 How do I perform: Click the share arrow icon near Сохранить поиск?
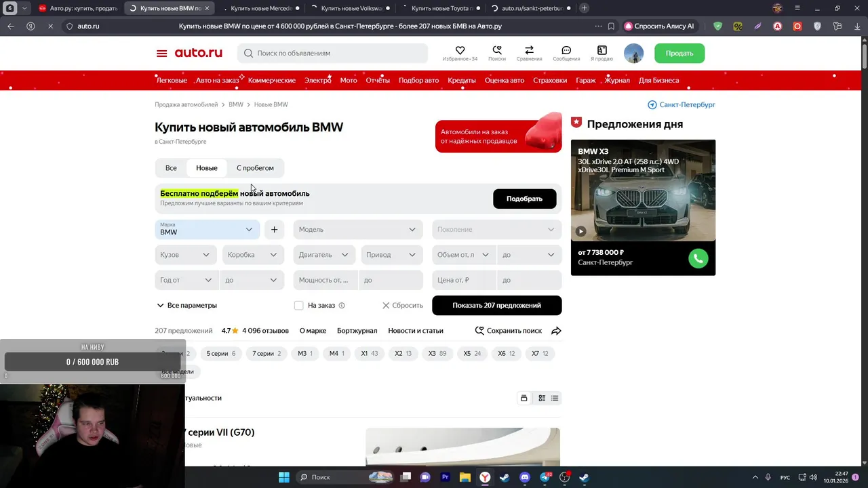(x=556, y=331)
